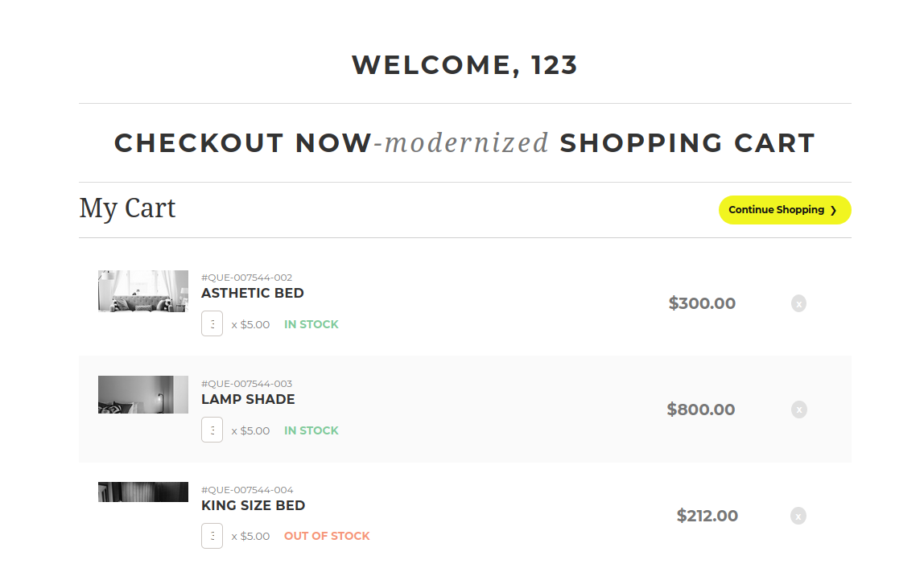Screen dimensions: 924x564
Task: Focus the King Size Bed quantity field
Action: coord(212,536)
